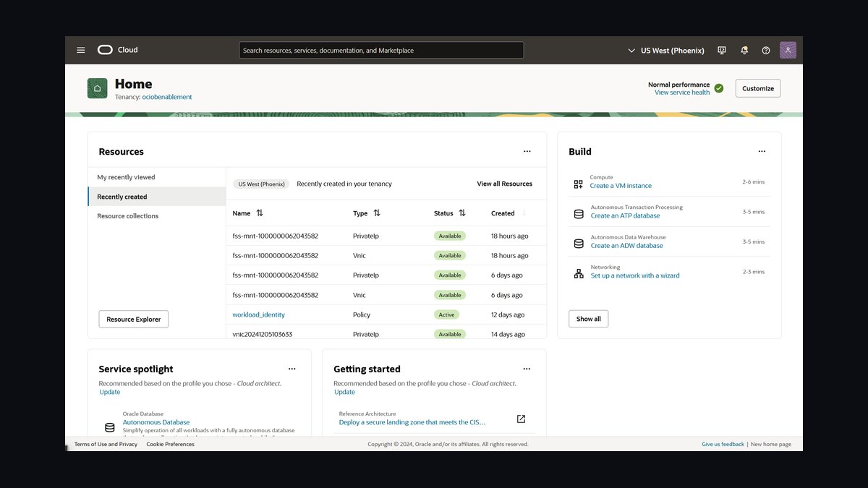Click the green Home icon beside the title

tap(97, 88)
